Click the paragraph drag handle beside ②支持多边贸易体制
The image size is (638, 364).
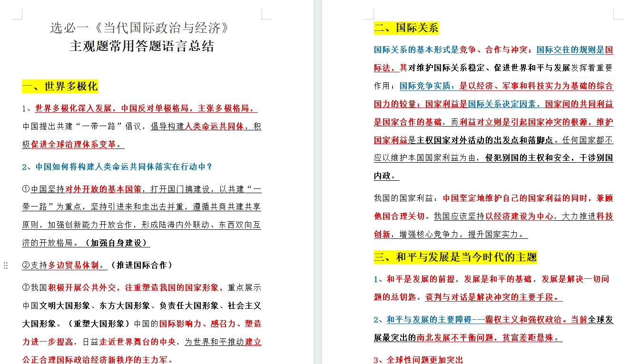coord(6,266)
